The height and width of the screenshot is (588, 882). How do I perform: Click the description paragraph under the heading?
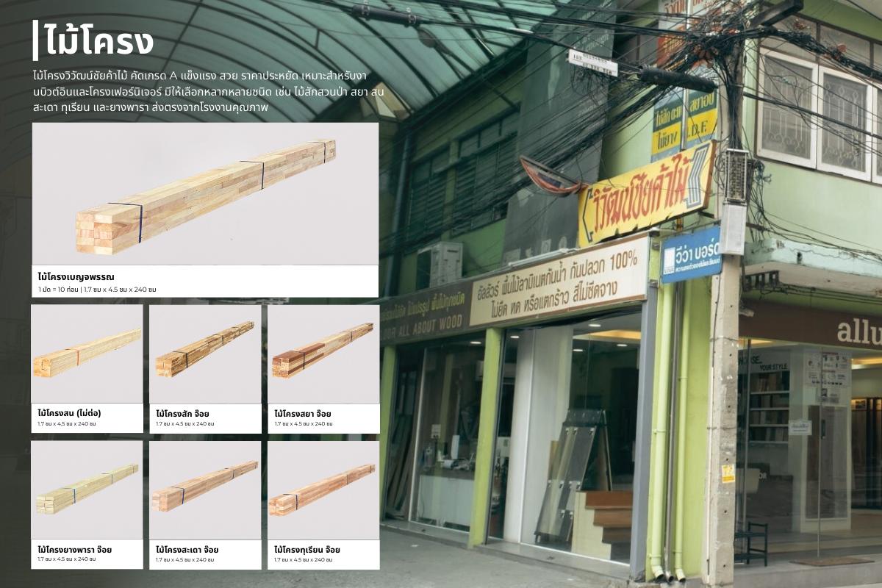point(209,91)
